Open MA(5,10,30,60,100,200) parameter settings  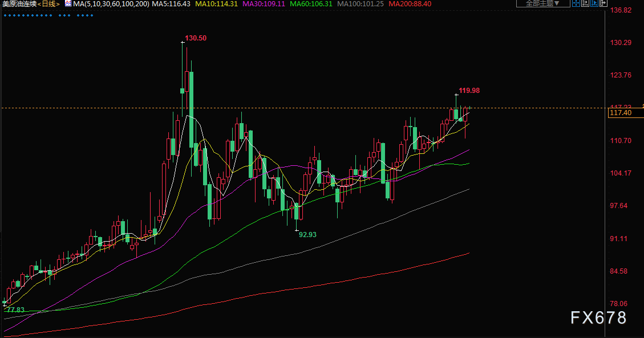point(111,3)
